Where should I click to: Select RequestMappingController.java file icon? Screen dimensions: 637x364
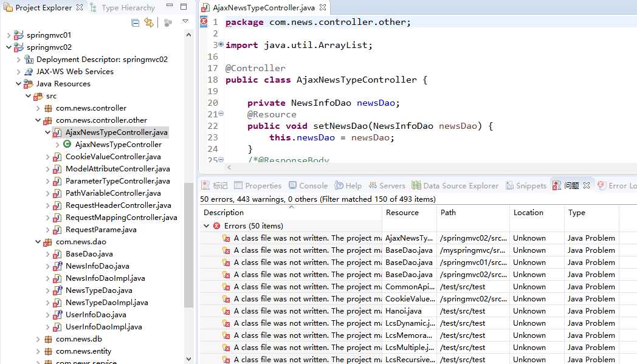pos(57,218)
